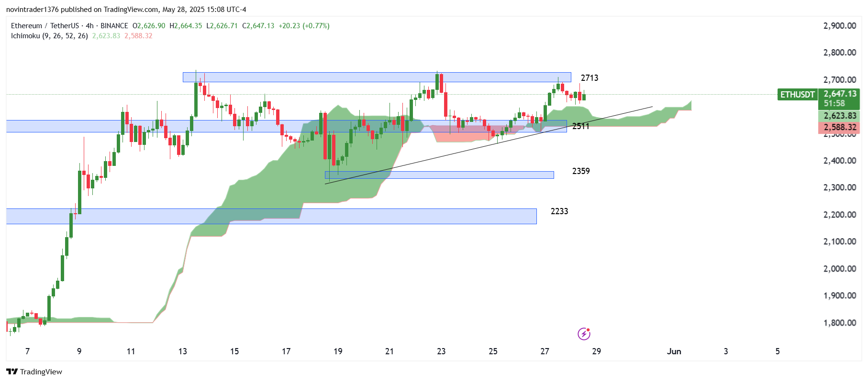868x382 pixels.
Task: Click the 23 date label on time axis
Action: pos(441,351)
